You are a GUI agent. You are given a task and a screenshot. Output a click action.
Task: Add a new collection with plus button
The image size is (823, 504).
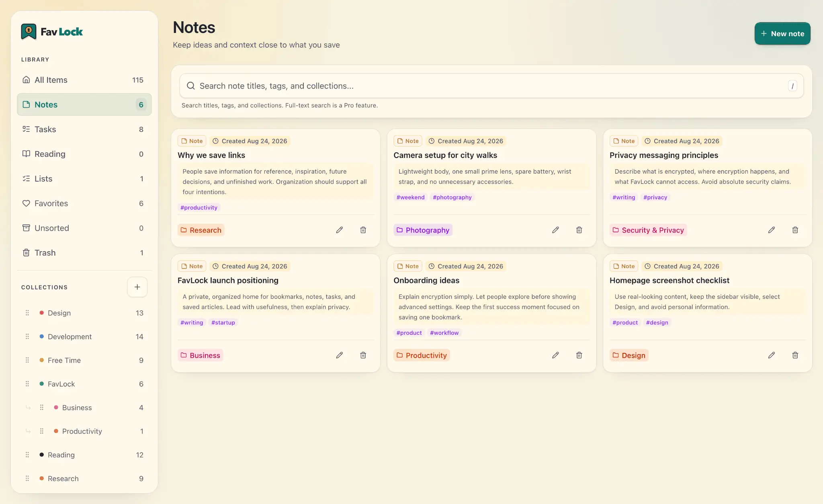(137, 287)
